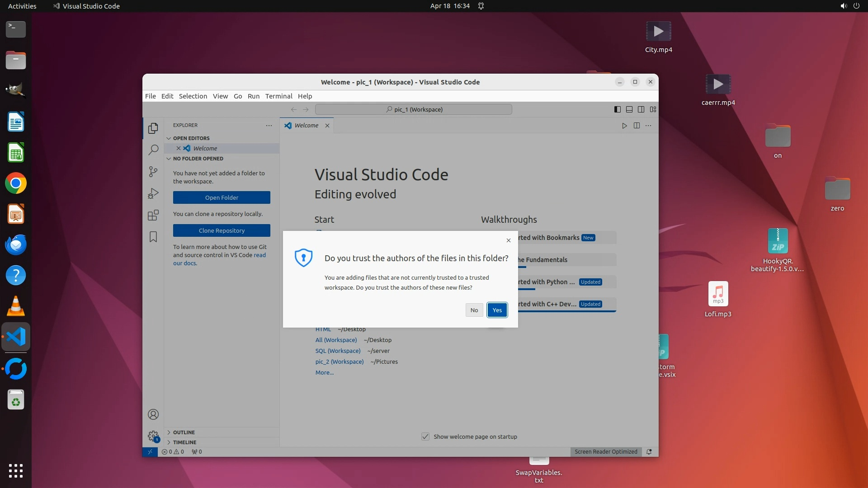
Task: Toggle the primary side bar layout button
Action: point(618,109)
